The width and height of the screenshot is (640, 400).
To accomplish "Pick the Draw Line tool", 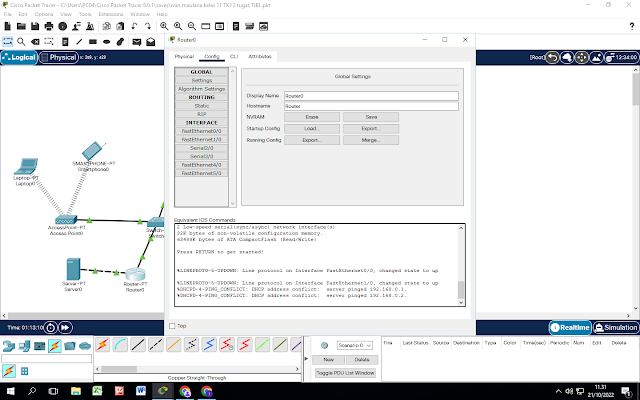I will pos(79,42).
